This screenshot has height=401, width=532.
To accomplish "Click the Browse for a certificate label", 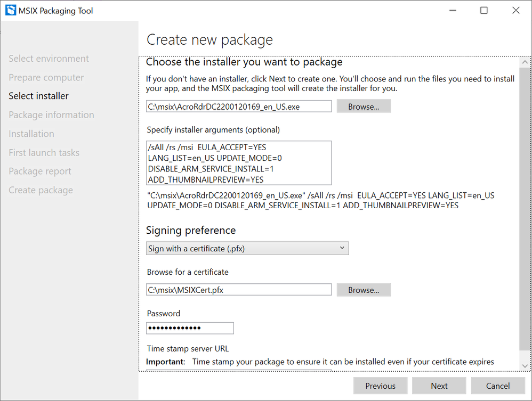I will click(188, 272).
